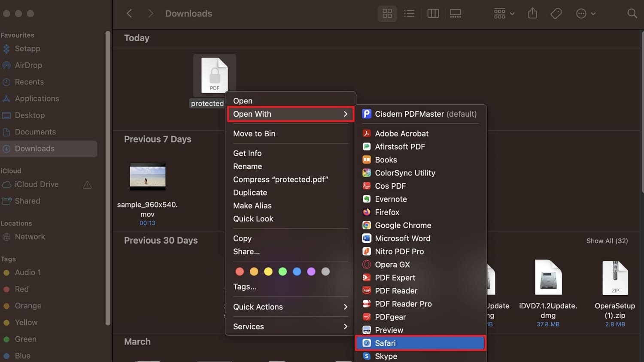Switch Finder to column view
This screenshot has width=644, height=362.
433,14
